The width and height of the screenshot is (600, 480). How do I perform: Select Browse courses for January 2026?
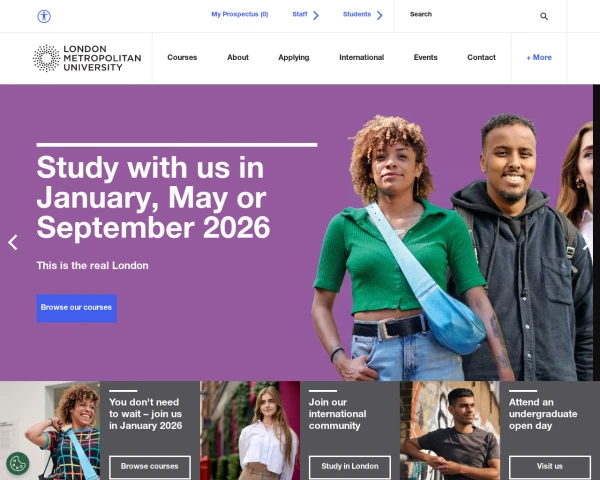150,467
